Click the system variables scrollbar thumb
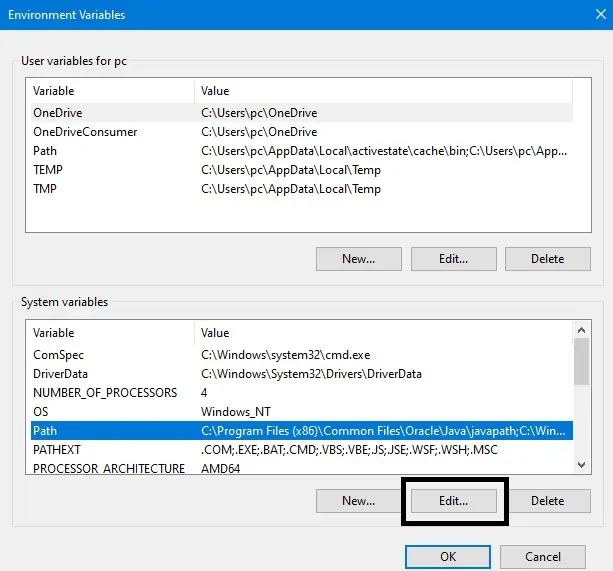613x571 pixels. [x=581, y=362]
